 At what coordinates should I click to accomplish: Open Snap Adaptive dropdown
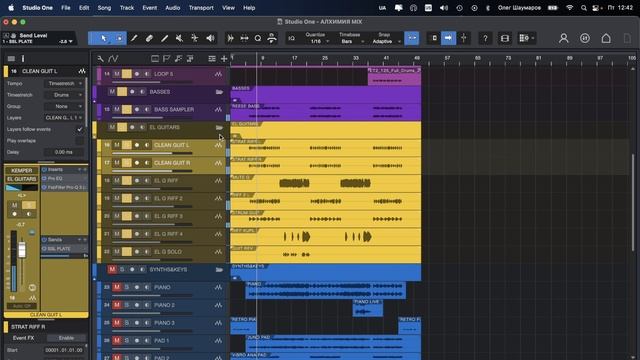(x=386, y=41)
